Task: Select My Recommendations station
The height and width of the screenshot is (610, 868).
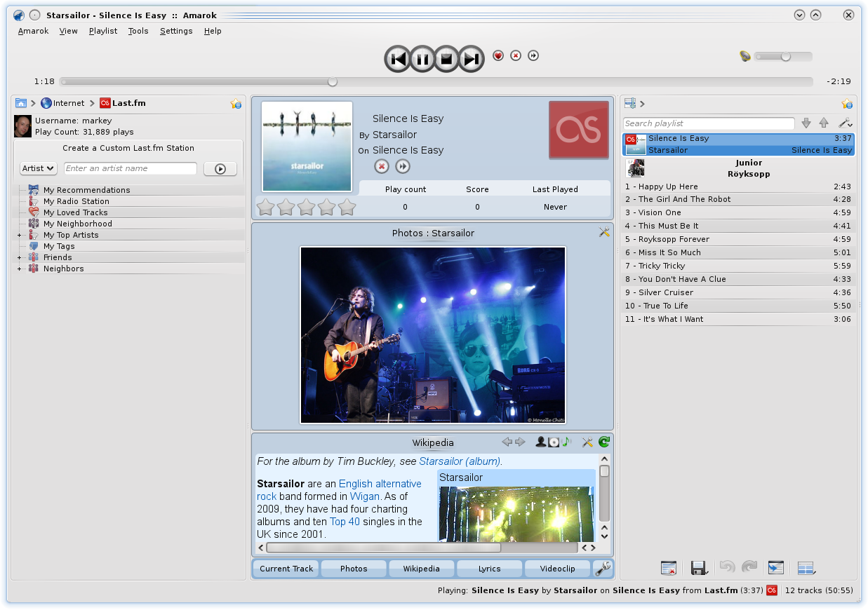Action: coord(86,190)
